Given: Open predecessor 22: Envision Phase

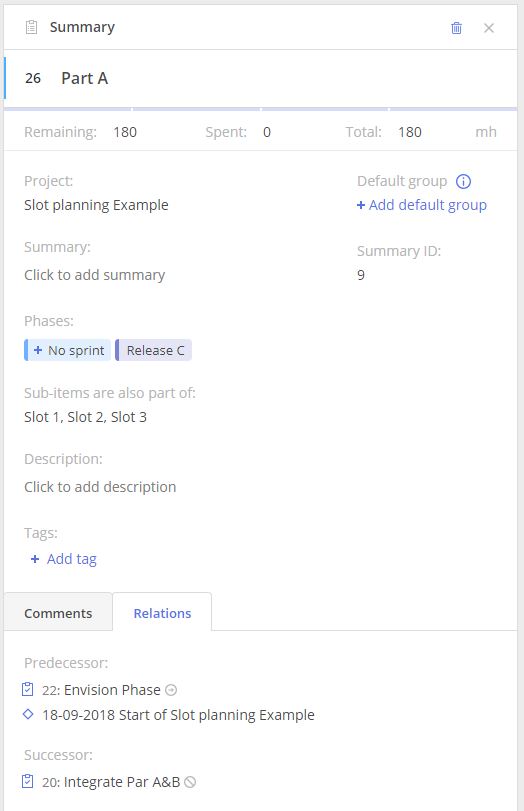Looking at the screenshot, I should pos(101,690).
